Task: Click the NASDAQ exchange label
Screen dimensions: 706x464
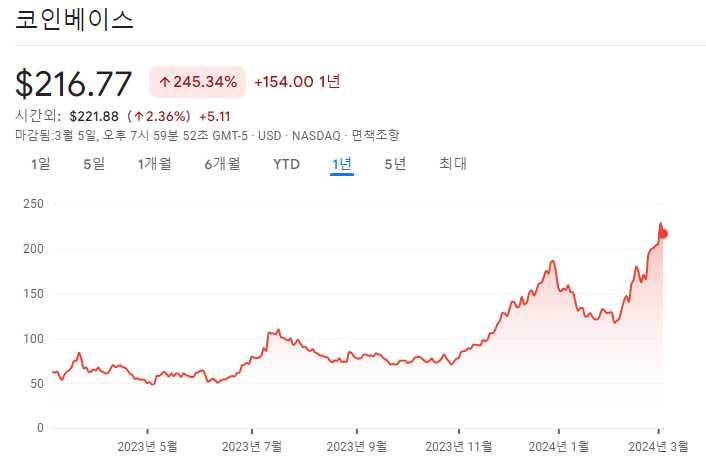Action: (316, 135)
